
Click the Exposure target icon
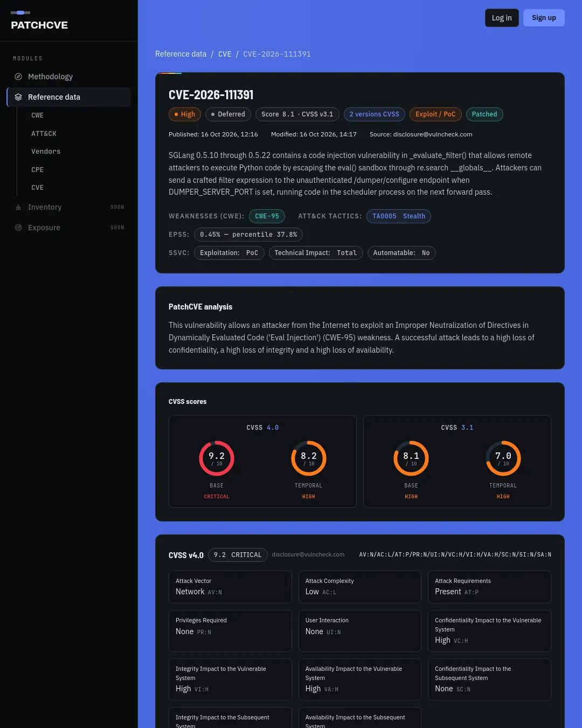(18, 228)
